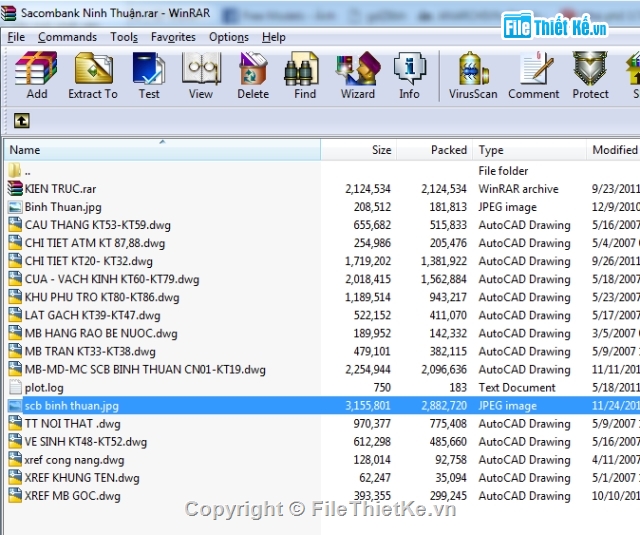640x535 pixels.
Task: Click the KIEN TRUC.rar archive icon
Action: (x=15, y=189)
